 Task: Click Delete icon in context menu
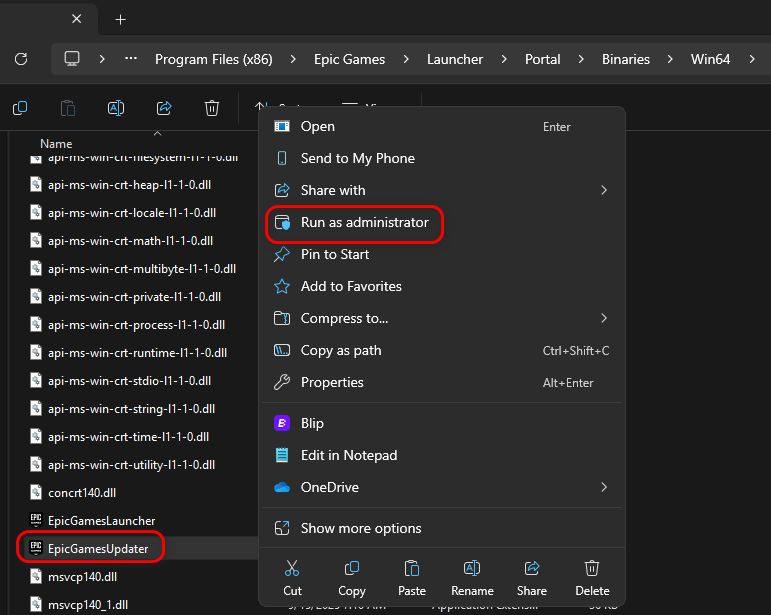(592, 569)
